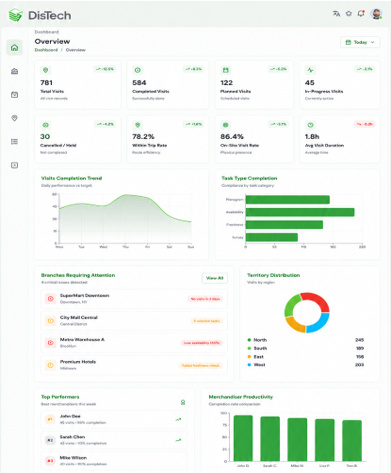Screen dimensions: 391x473
Task: Click the trend arrow for Sarah Chen
Action: coord(179,440)
